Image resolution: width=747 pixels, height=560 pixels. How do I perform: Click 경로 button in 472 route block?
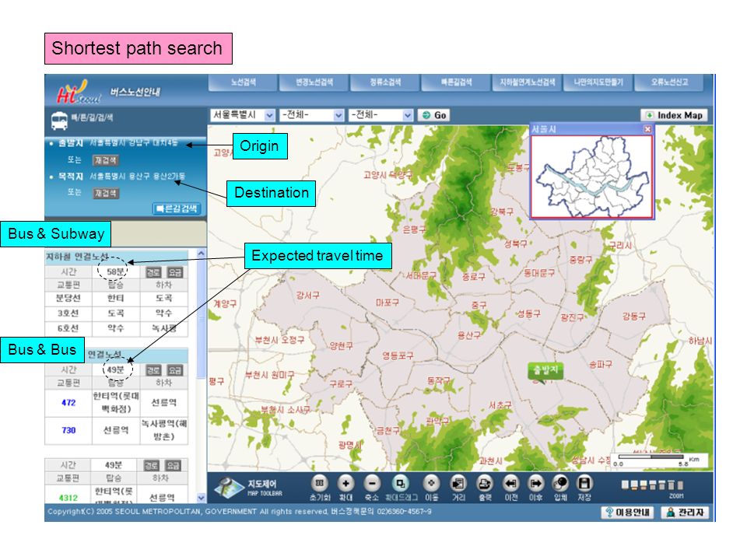pos(153,370)
